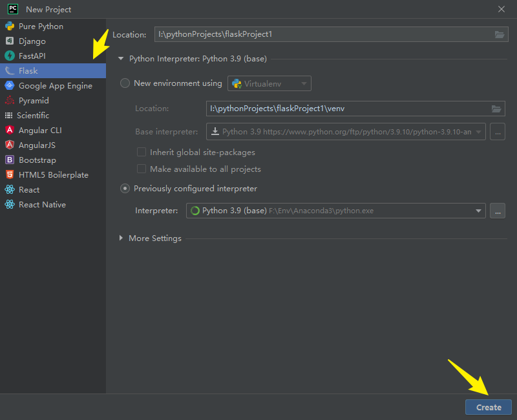Click the PyCharm logo in title bar
Image resolution: width=517 pixels, height=420 pixels.
pos(13,9)
